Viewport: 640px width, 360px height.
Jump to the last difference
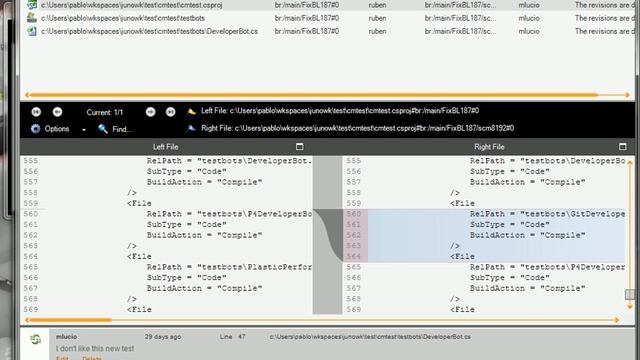pyautogui.click(x=171, y=112)
